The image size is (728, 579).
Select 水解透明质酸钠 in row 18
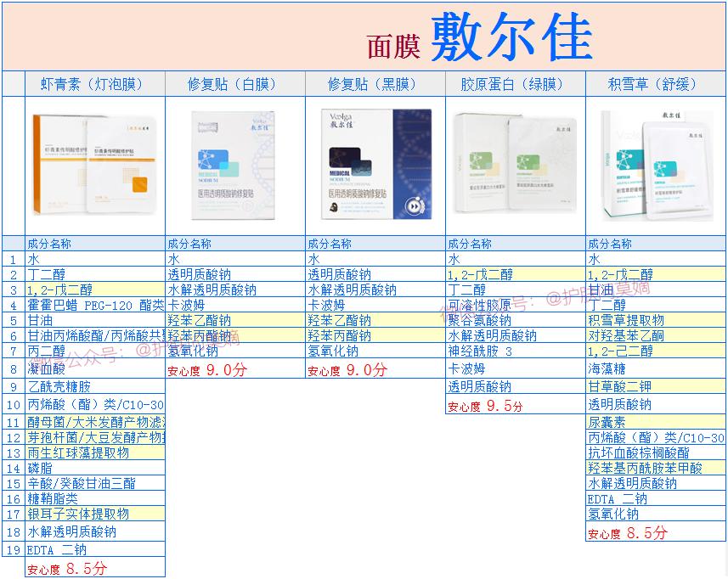point(94,531)
